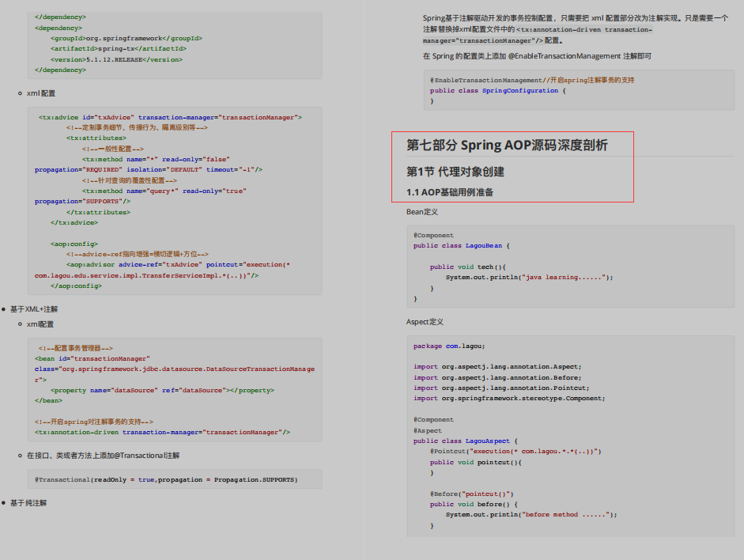744x560 pixels.
Task: Click the 'xml配置' sub-bullet under 基于XML+注解
Action: pos(40,324)
